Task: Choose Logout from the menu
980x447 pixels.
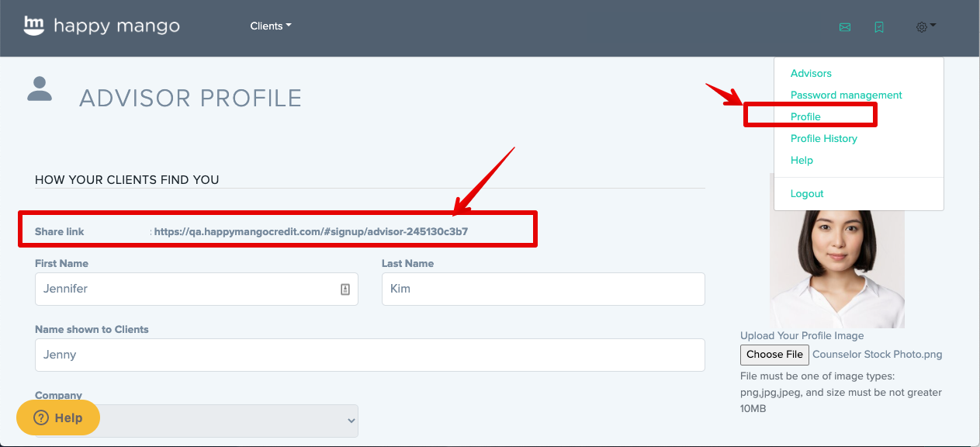Action: click(807, 194)
